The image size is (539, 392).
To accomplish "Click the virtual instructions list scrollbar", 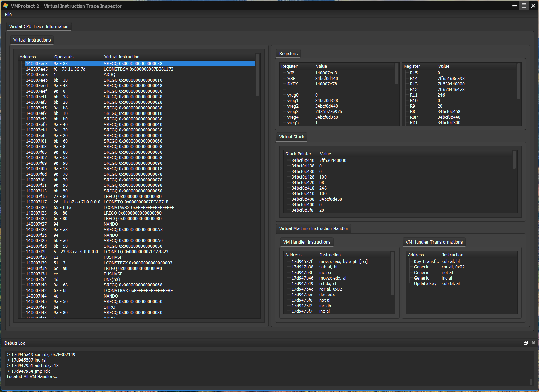I will click(257, 75).
